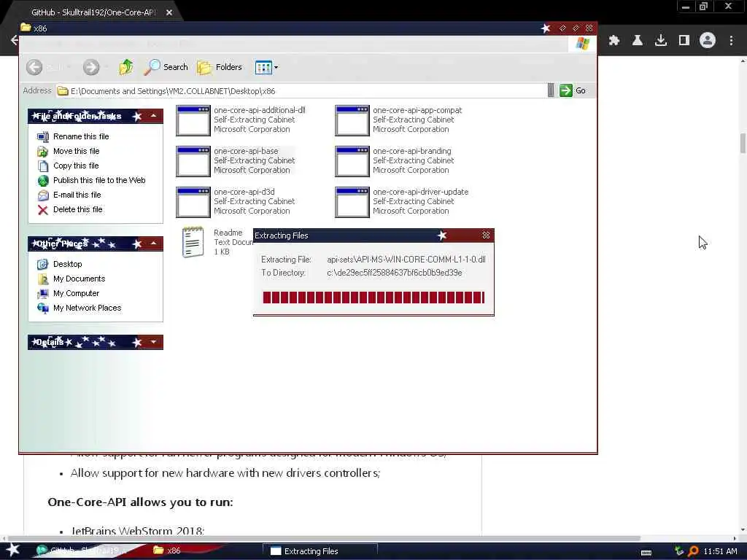Image resolution: width=747 pixels, height=560 pixels.
Task: Click the browser back arrow
Action: coord(15,40)
